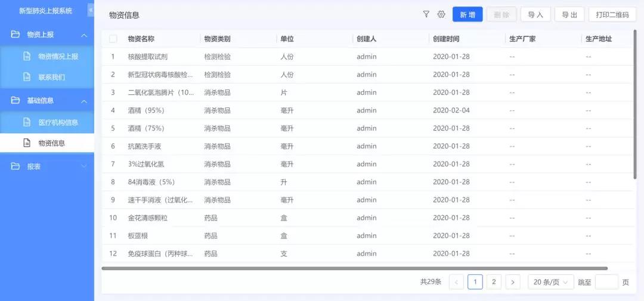The width and height of the screenshot is (644, 301).
Task: Click document icon beside 联系我们
Action: tap(27, 77)
